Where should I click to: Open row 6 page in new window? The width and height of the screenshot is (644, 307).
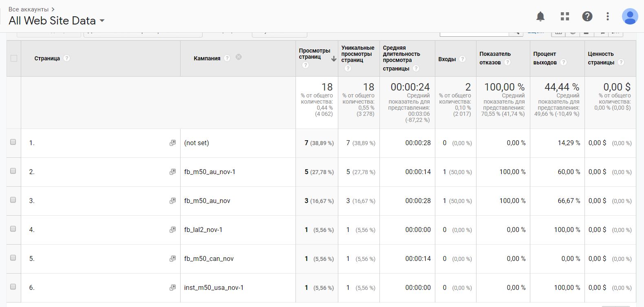click(173, 288)
